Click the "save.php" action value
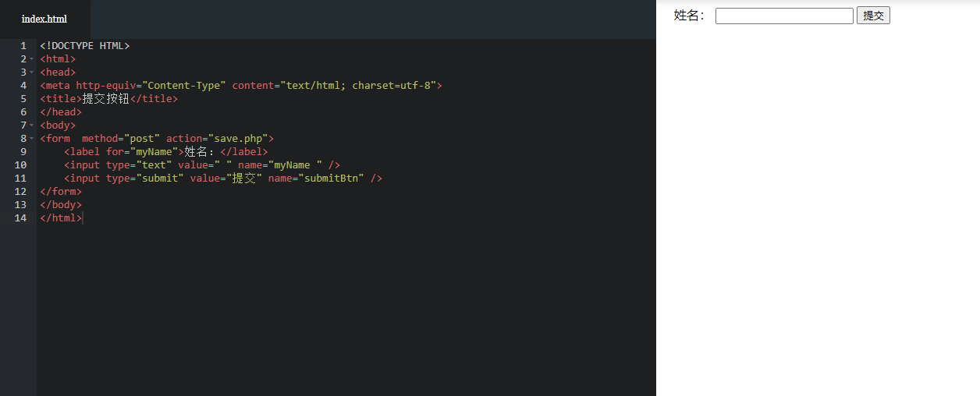The height and width of the screenshot is (396, 980). [x=238, y=139]
